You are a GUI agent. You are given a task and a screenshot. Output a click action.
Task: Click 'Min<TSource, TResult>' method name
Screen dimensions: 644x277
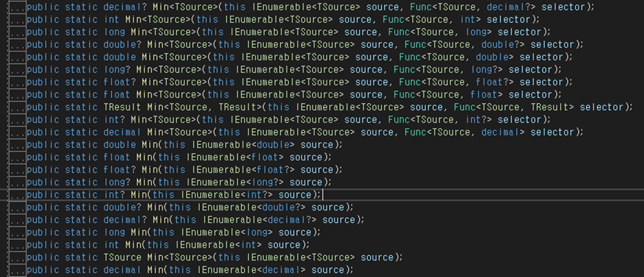[205, 107]
